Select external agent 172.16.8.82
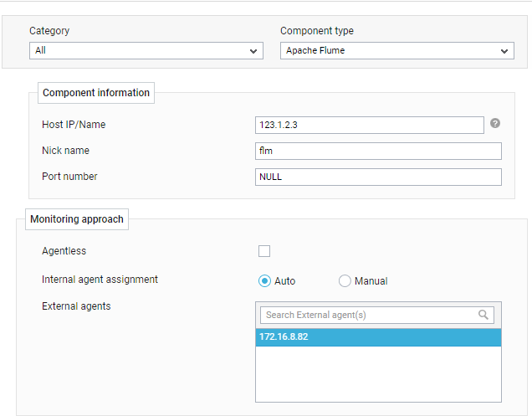Viewport: 532px width, 416px height. tap(378, 337)
